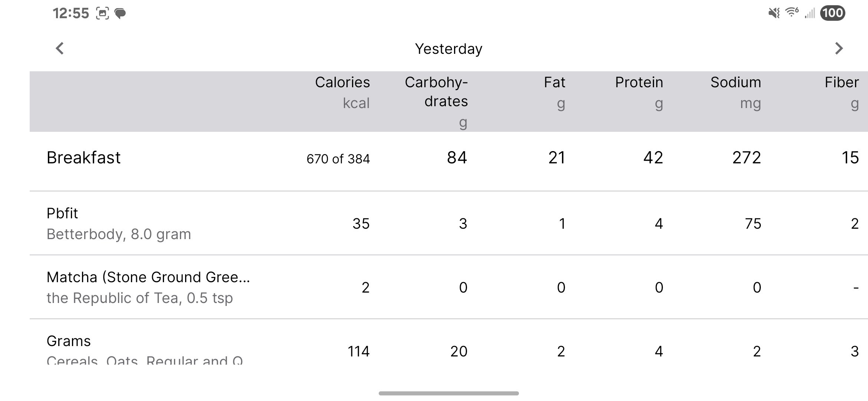Tap the 670 of 384 calories value
Image resolution: width=868 pixels, height=401 pixels.
tap(338, 159)
